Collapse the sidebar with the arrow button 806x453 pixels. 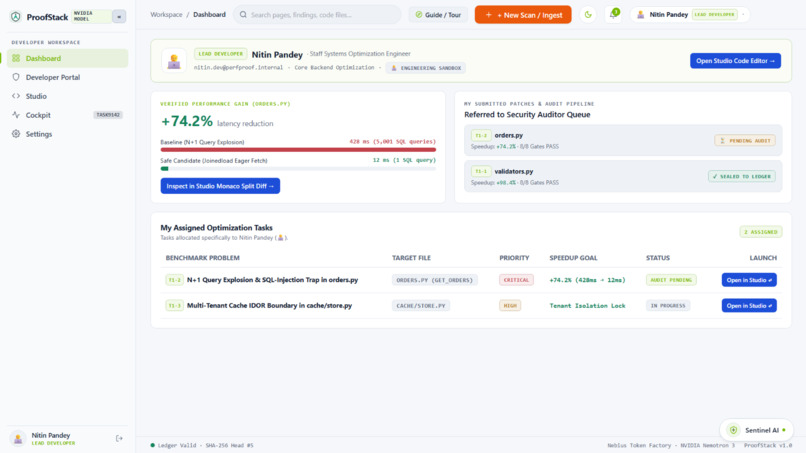119,16
